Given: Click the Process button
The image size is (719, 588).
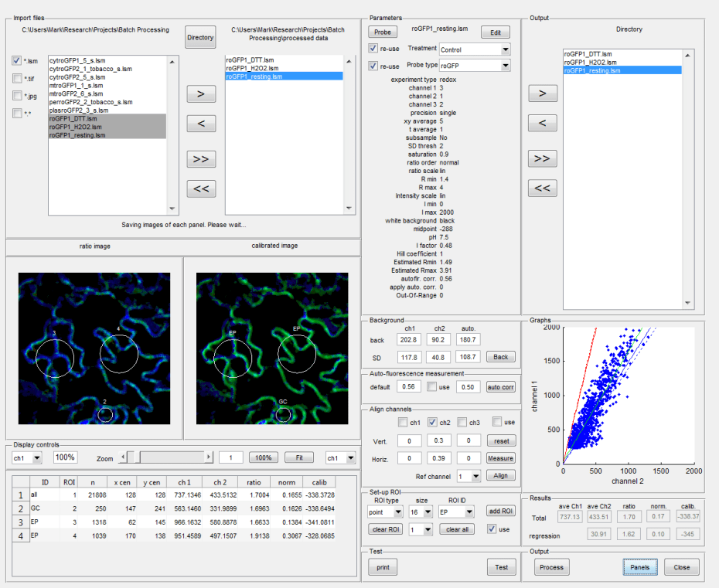Looking at the screenshot, I should pyautogui.click(x=550, y=566).
